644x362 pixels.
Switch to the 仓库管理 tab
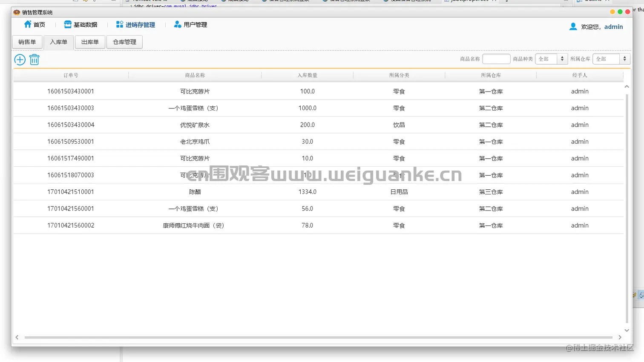tap(124, 42)
